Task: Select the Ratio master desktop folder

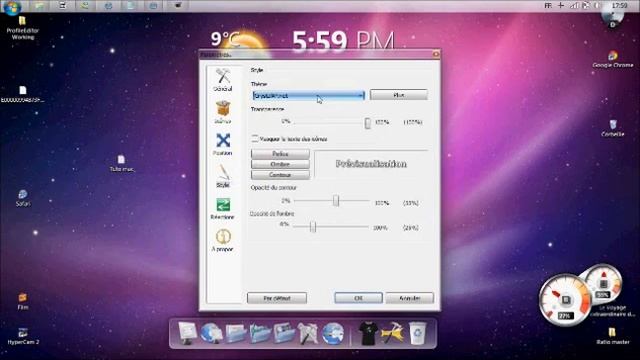Action: click(x=612, y=336)
